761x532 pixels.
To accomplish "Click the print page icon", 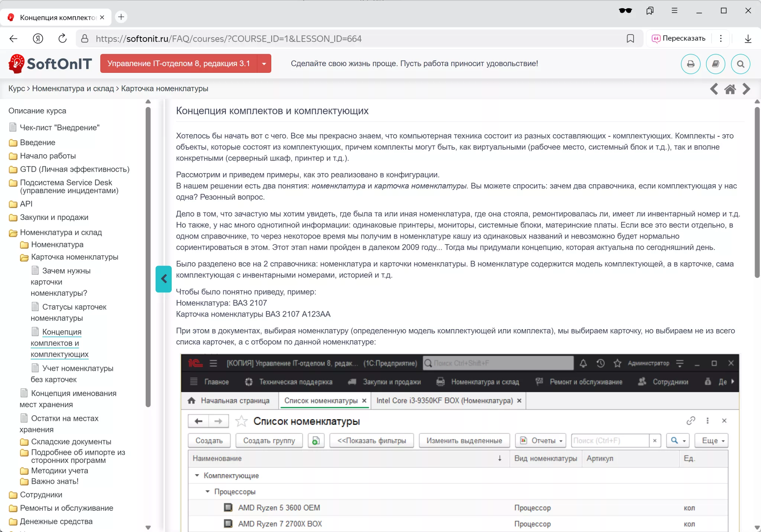I will 690,64.
